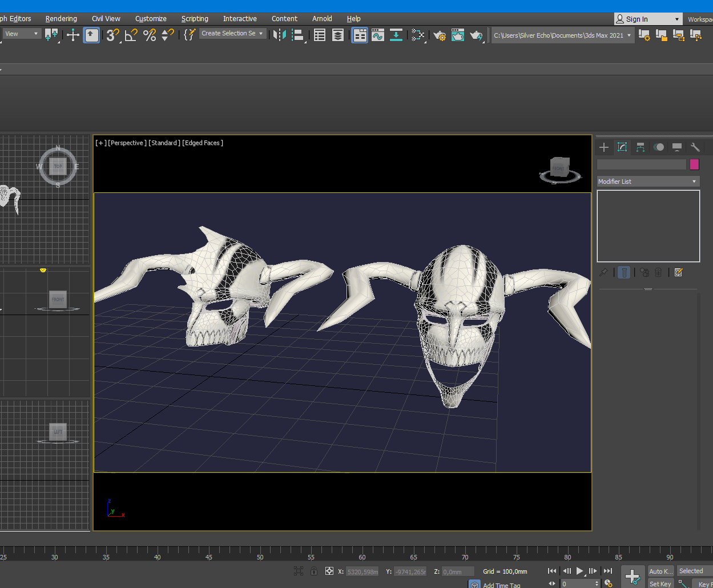Viewport: 713px width, 588px height.
Task: Open the Curve Editor
Action: point(377,35)
